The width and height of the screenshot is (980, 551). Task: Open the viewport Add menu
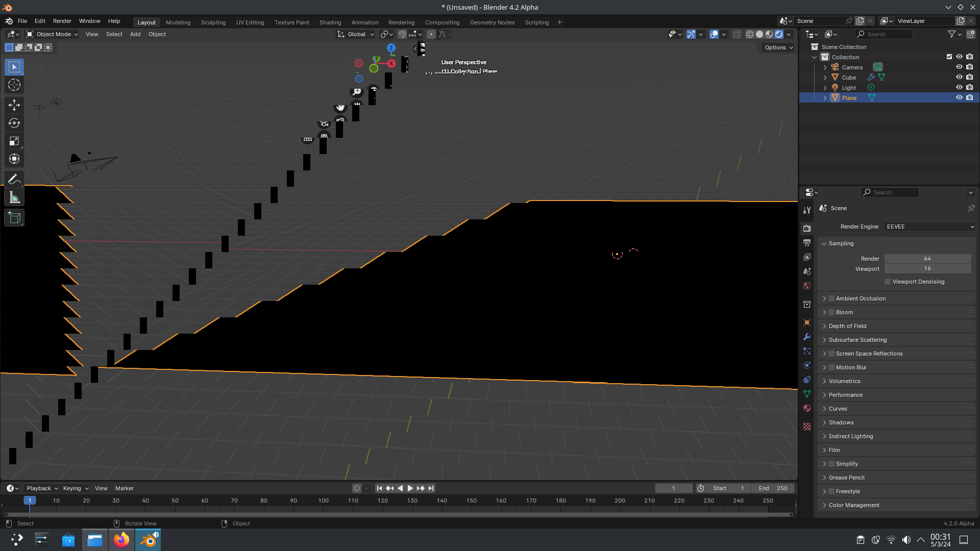tap(135, 34)
